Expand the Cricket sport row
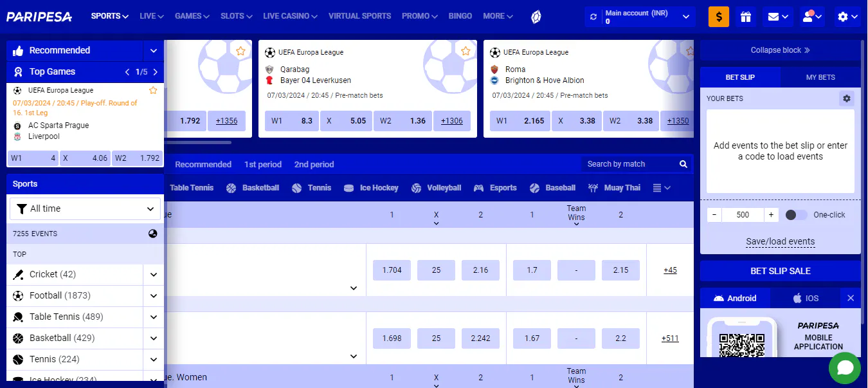The image size is (868, 388). 154,275
